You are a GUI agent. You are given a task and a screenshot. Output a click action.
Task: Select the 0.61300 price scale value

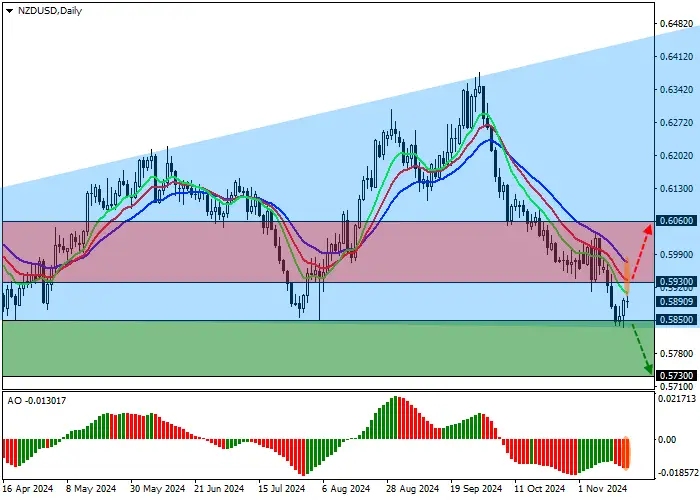[676, 189]
